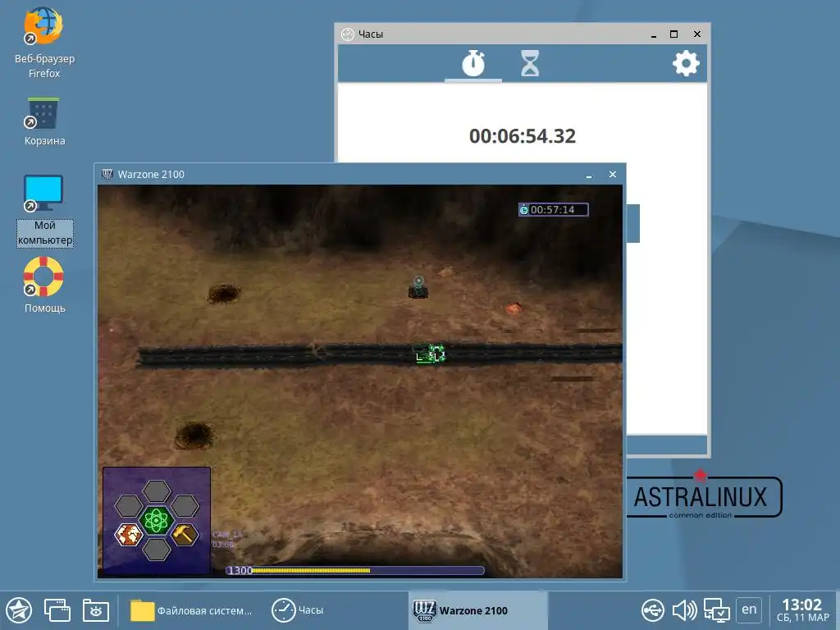Viewport: 840px width, 630px height.
Task: Click the mission countdown timer 00:57:14
Action: [x=553, y=209]
